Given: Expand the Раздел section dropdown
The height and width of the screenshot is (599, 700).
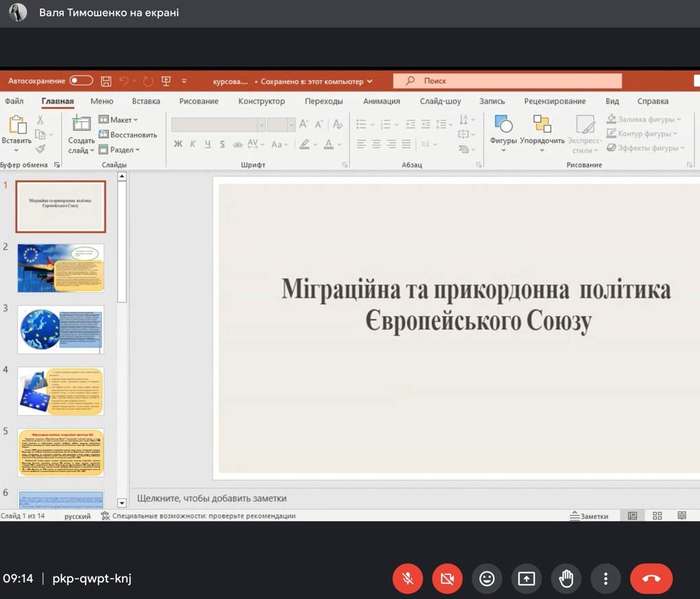Looking at the screenshot, I should tap(120, 150).
